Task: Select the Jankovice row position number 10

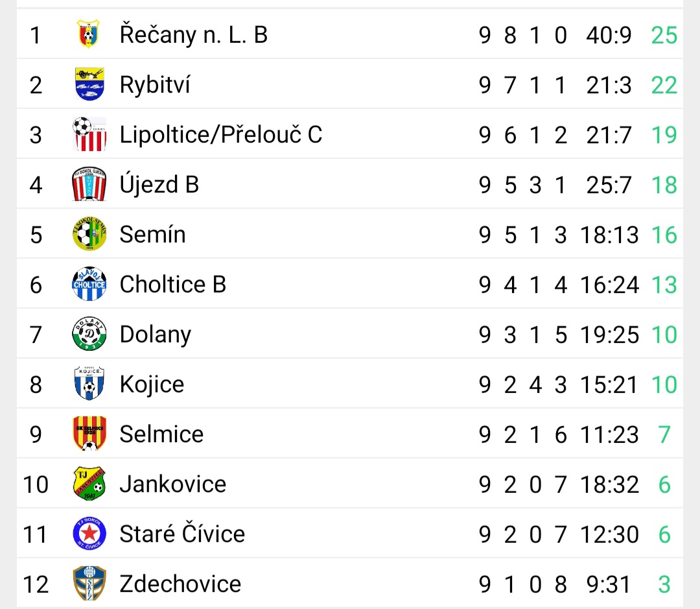Action: tap(36, 484)
